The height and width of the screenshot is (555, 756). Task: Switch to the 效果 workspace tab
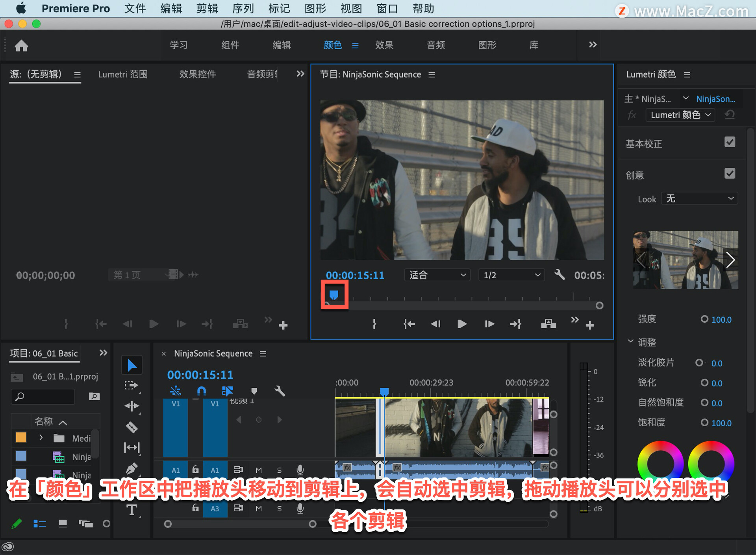pos(384,45)
